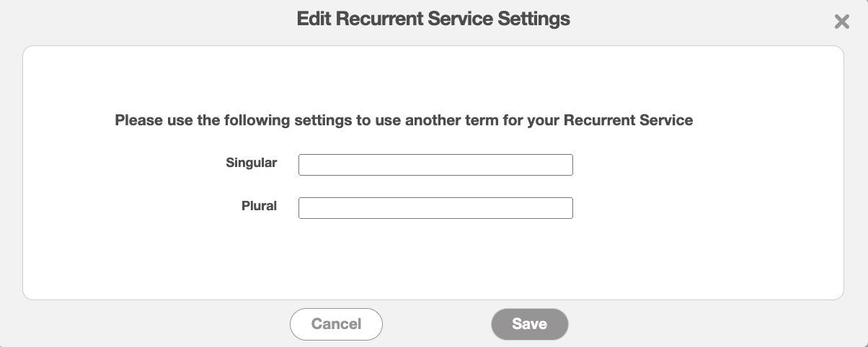Click the gray X in the dialog corner
Screen dimensions: 868x347
pos(841,22)
